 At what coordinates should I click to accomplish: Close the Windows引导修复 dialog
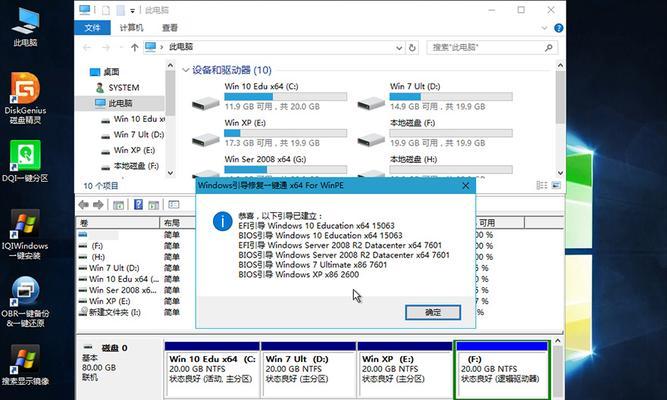(x=466, y=186)
